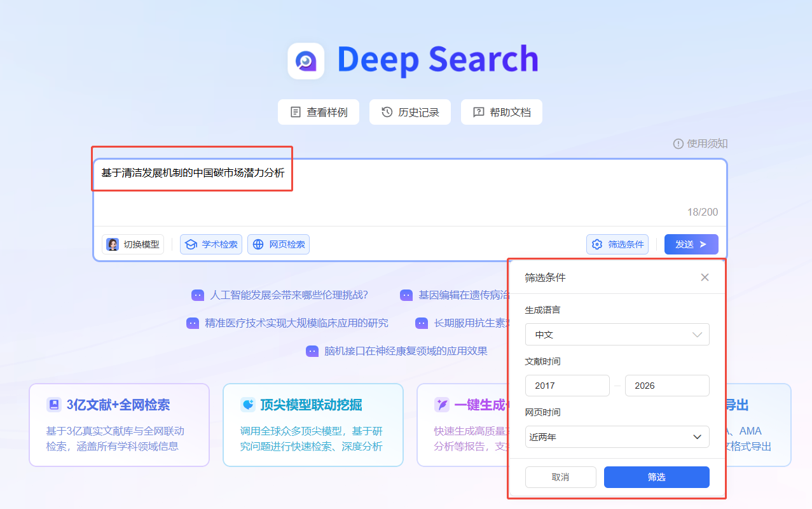Click the 顶尖模型联动挖掘 feature card
The width and height of the screenshot is (812, 509).
pos(313,425)
